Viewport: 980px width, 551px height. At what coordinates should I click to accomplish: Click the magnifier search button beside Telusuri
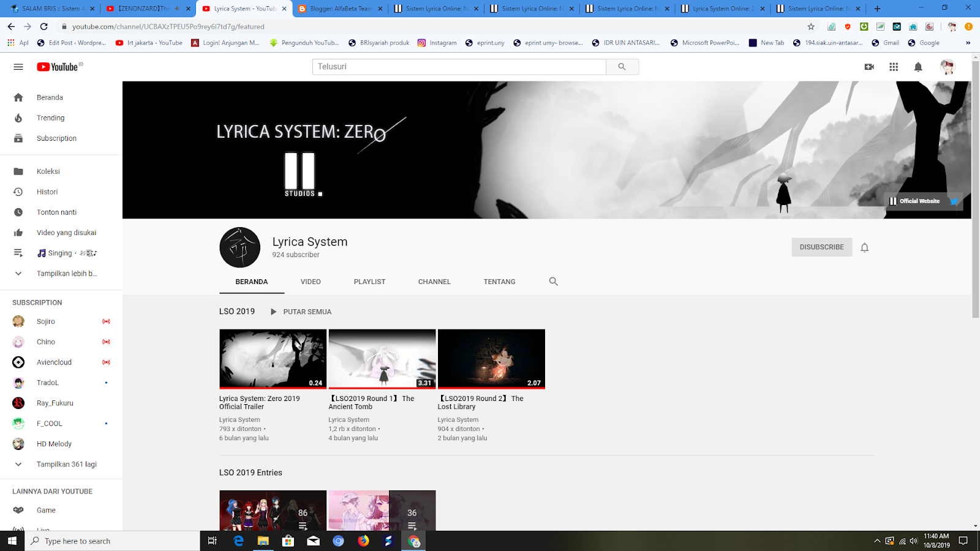point(622,67)
